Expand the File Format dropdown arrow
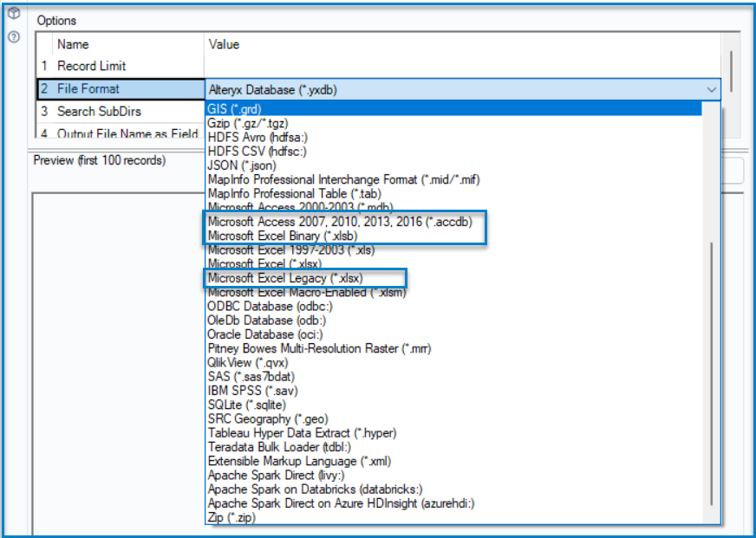Screen dimensions: 756x538 [711, 89]
